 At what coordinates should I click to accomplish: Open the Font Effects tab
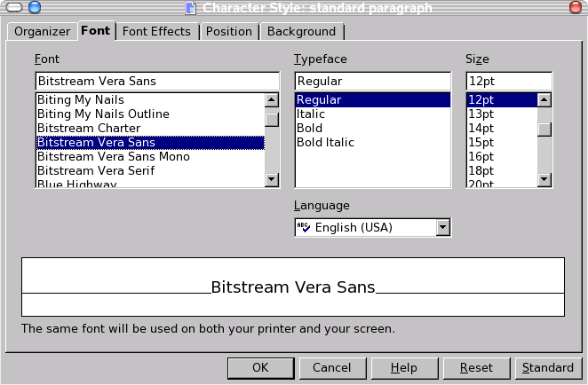[156, 32]
